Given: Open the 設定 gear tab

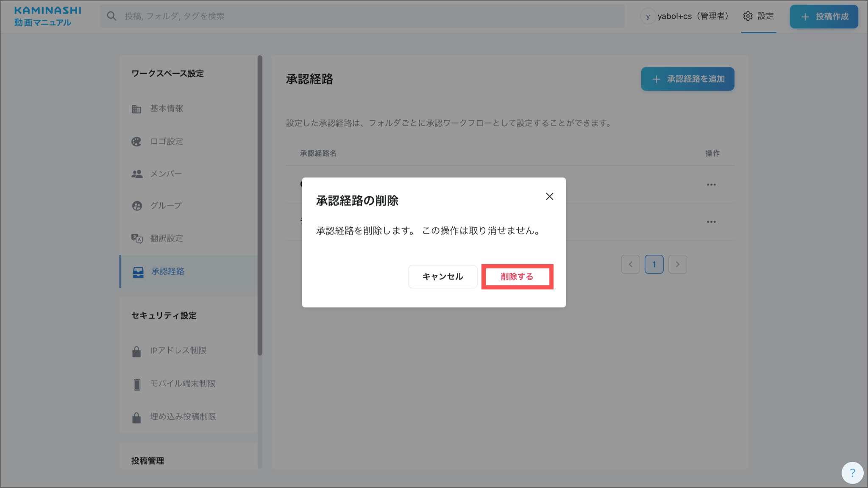Looking at the screenshot, I should click(758, 16).
